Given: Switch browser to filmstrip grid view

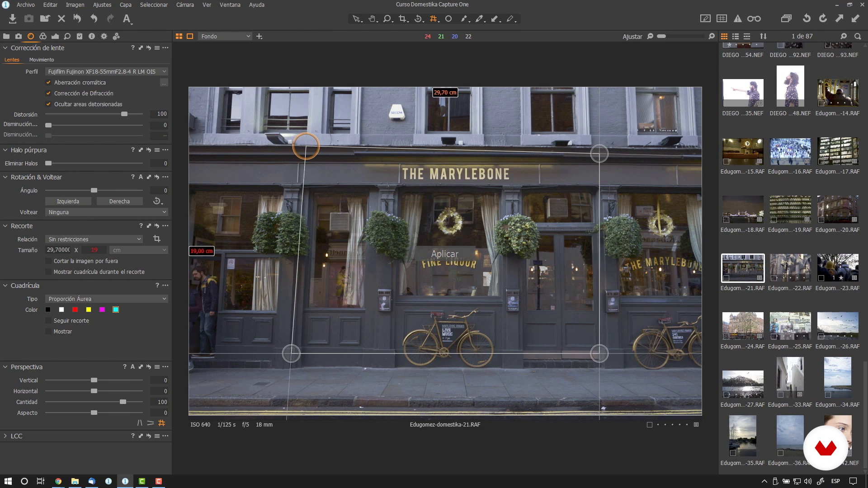Looking at the screenshot, I should [724, 36].
